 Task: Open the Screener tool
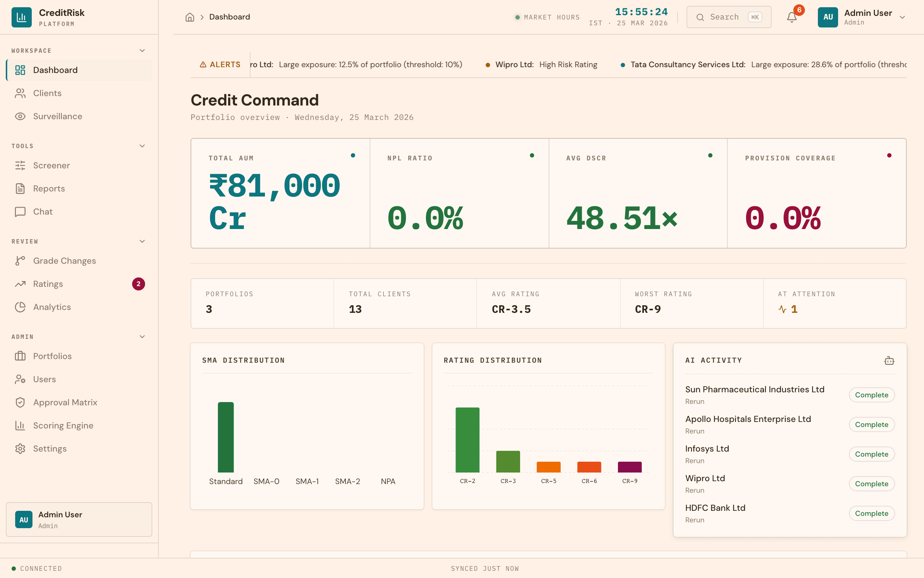[79, 165]
